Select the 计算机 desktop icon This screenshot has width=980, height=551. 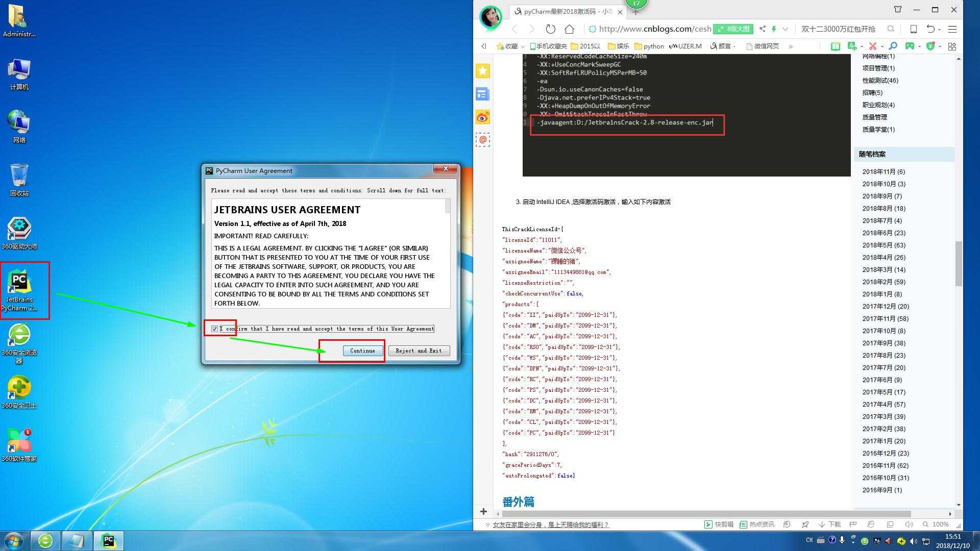coord(19,74)
